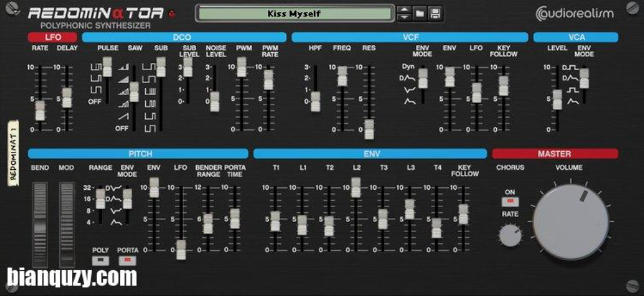
Task: Collapse the device with top-left triangle
Action: [x=15, y=12]
